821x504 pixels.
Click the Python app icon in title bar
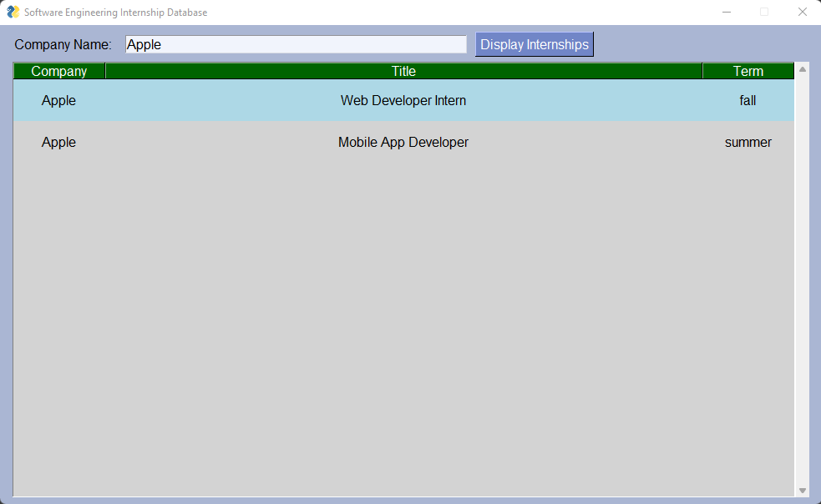click(13, 12)
